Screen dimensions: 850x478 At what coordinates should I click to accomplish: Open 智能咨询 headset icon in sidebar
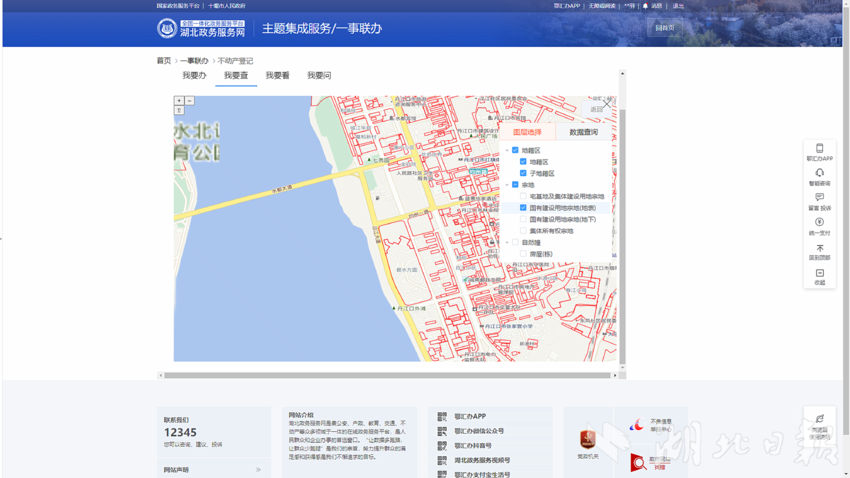(819, 176)
